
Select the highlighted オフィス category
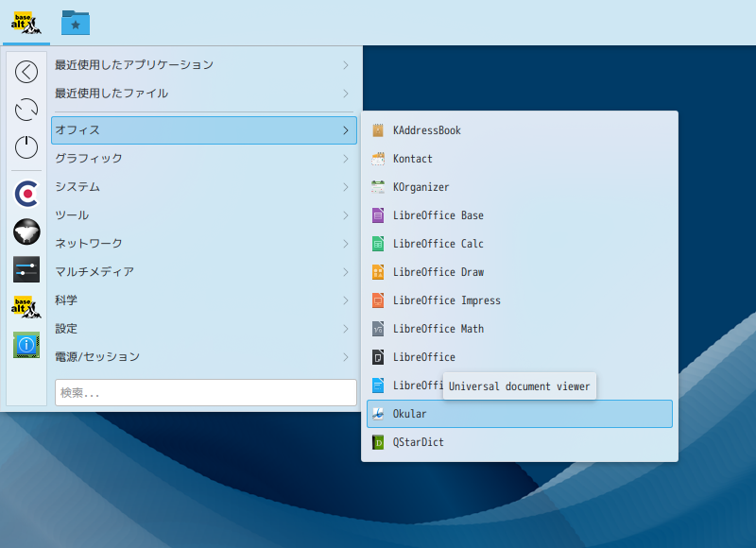(204, 130)
